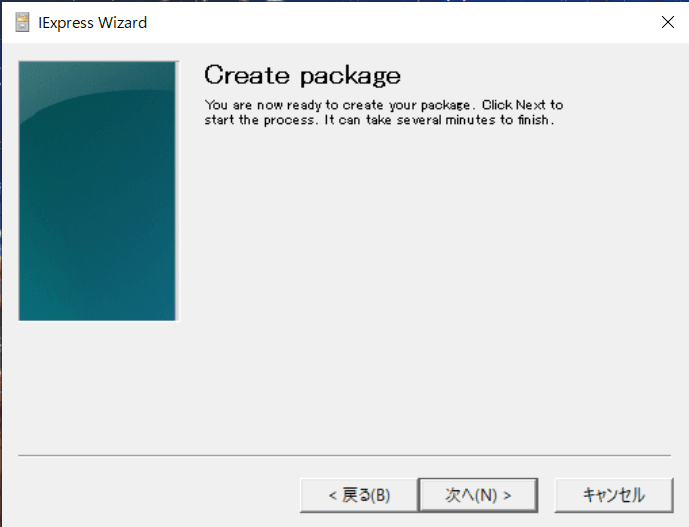Click the 次へ(N) > next button
Screen dimensions: 689x527
pyautogui.click(x=478, y=495)
